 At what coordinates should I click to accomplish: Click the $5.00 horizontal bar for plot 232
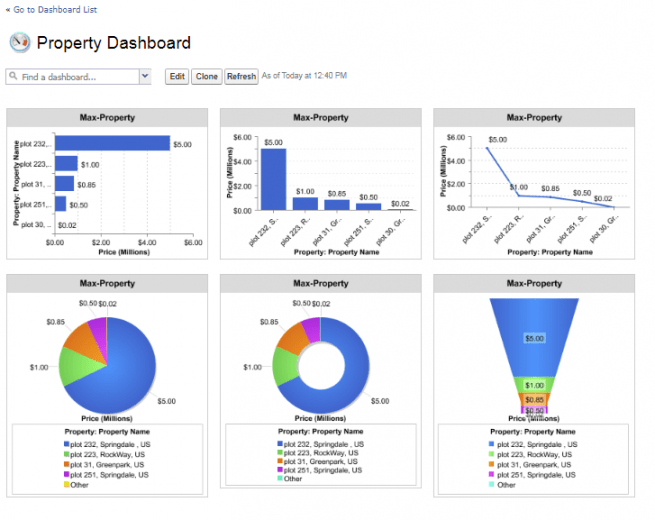(112, 143)
